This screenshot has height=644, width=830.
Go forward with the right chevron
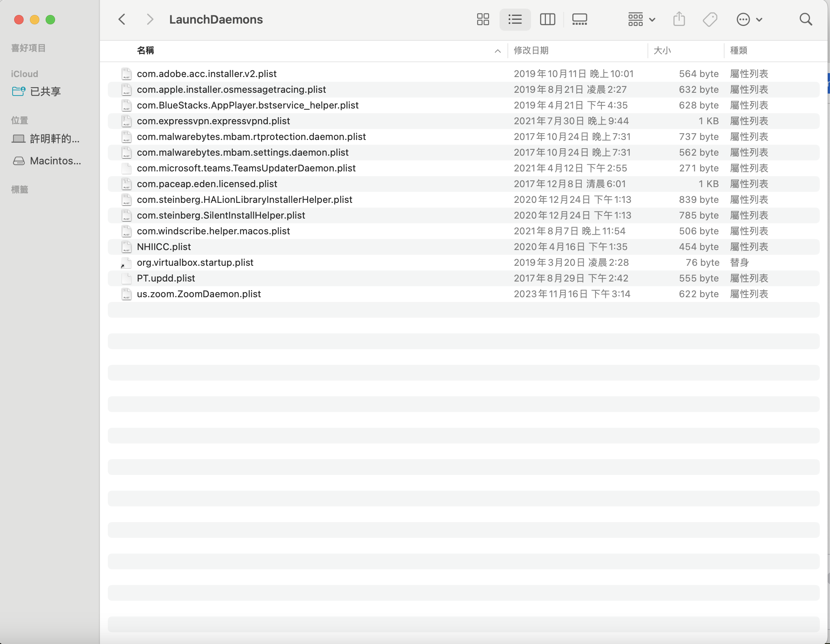coord(149,19)
